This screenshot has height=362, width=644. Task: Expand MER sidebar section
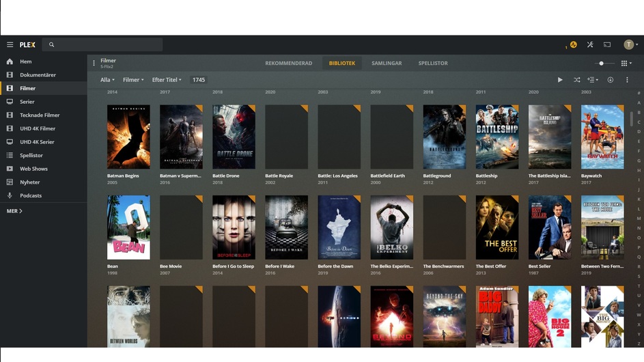tap(14, 211)
